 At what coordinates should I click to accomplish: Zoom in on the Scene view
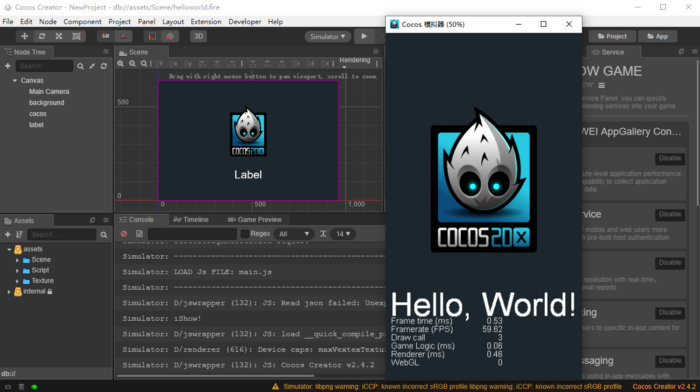click(121, 64)
